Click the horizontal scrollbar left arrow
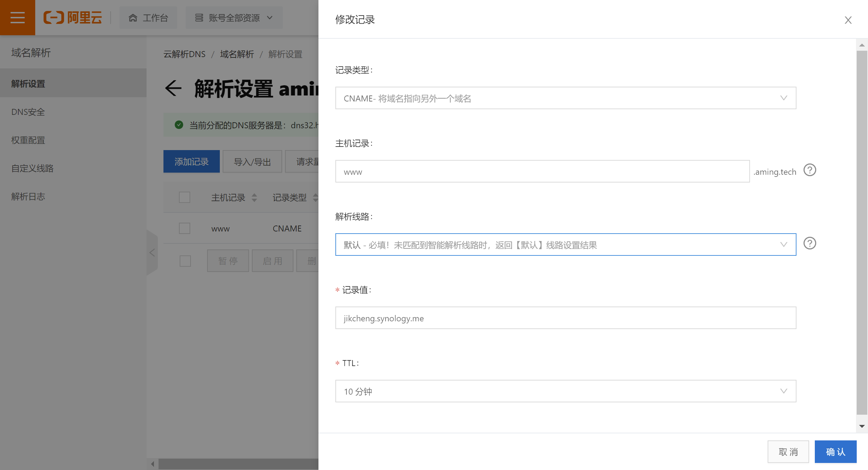868x470 pixels. click(x=152, y=464)
